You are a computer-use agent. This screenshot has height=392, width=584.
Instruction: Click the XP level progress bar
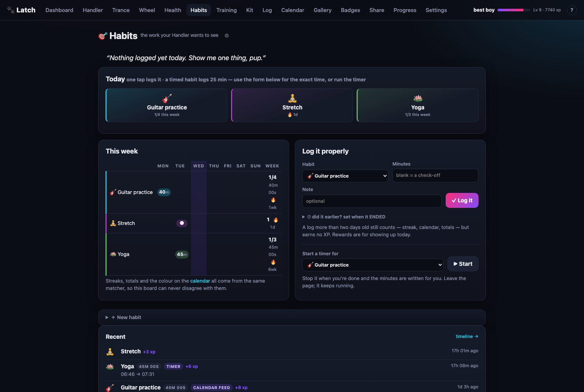(x=514, y=10)
